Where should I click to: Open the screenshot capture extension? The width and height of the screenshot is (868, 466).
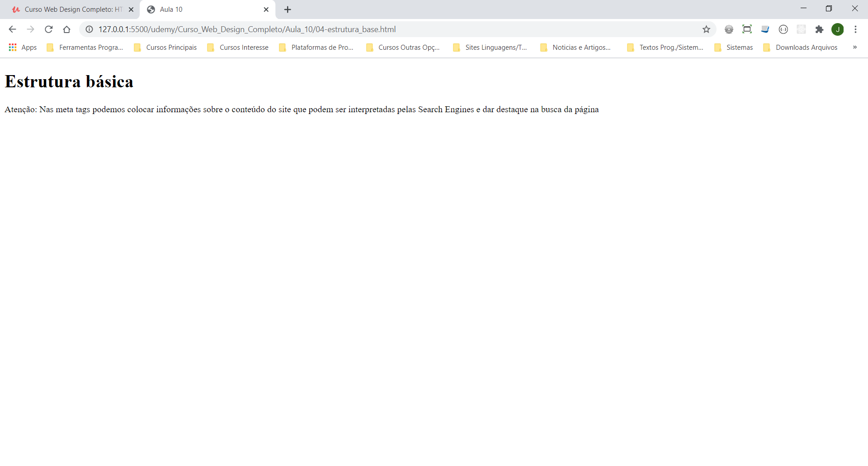coord(747,29)
